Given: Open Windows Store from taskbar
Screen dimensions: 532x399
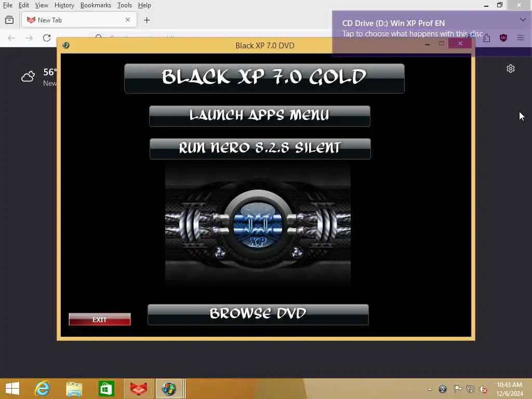Looking at the screenshot, I should pyautogui.click(x=106, y=389).
